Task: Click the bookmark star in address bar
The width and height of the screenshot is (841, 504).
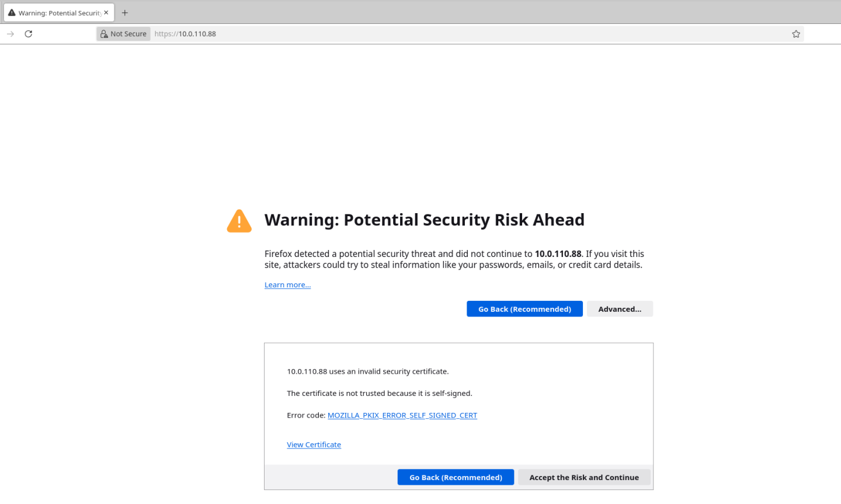Action: pyautogui.click(x=796, y=34)
